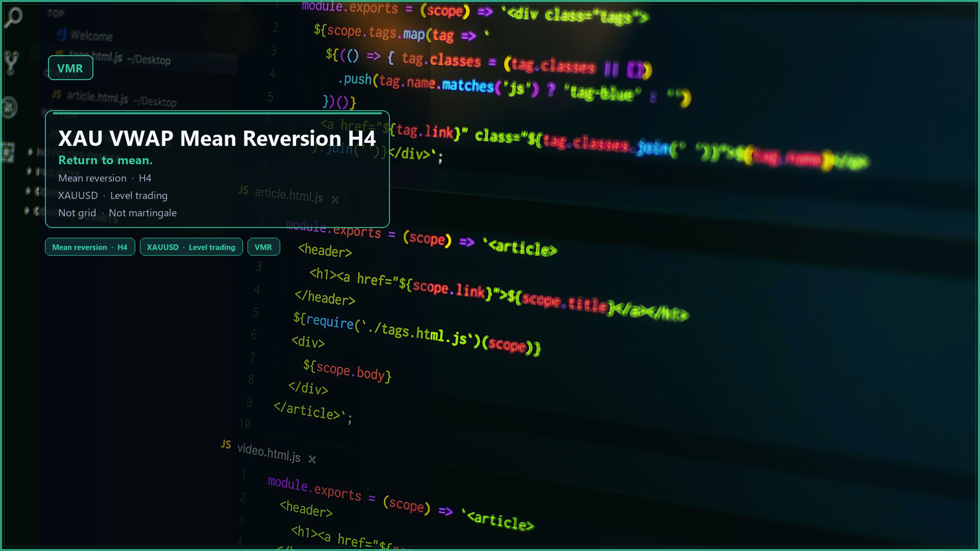Click the VMR badge above the title card
Image resolution: width=980 pixels, height=551 pixels.
[x=70, y=68]
